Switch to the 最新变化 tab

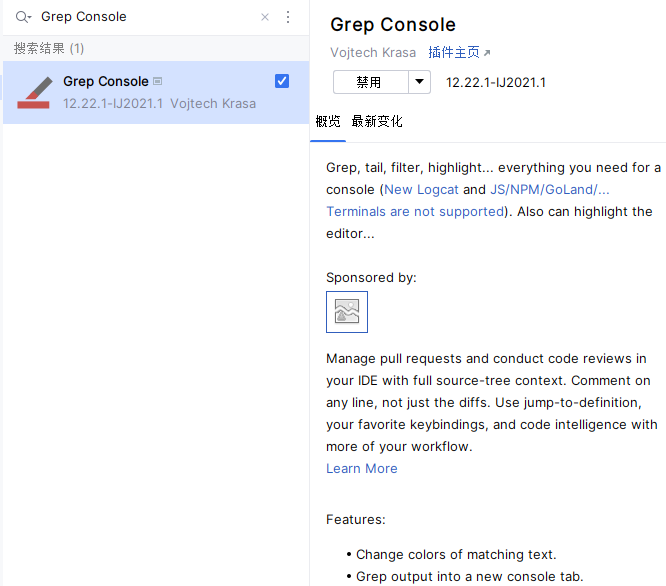(x=377, y=121)
